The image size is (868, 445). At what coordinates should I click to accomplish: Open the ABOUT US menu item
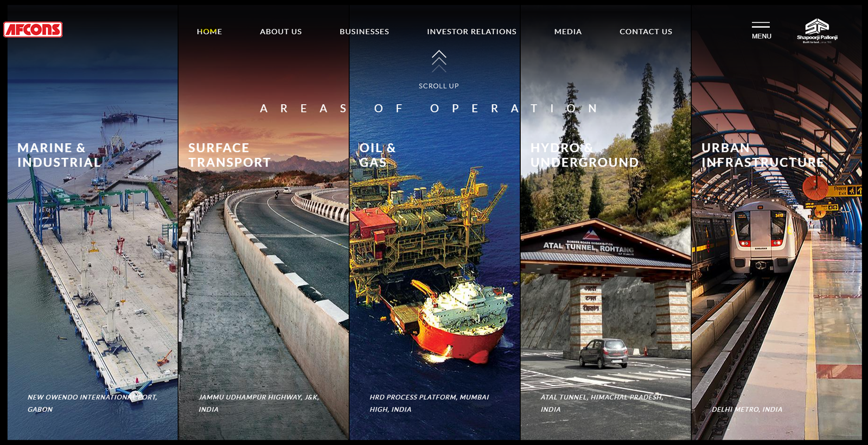coord(280,31)
